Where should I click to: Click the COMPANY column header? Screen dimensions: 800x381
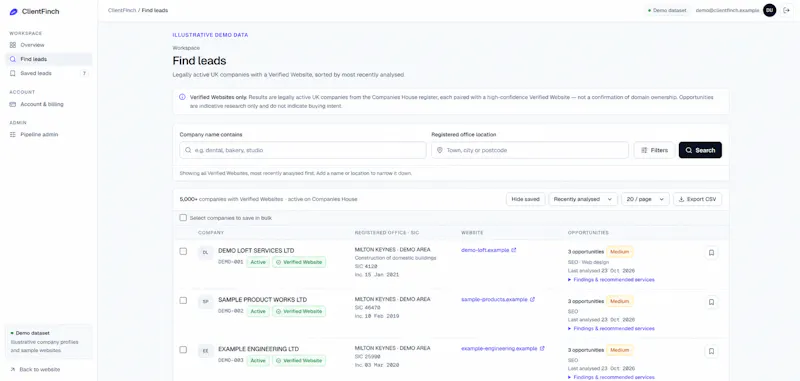click(x=211, y=233)
